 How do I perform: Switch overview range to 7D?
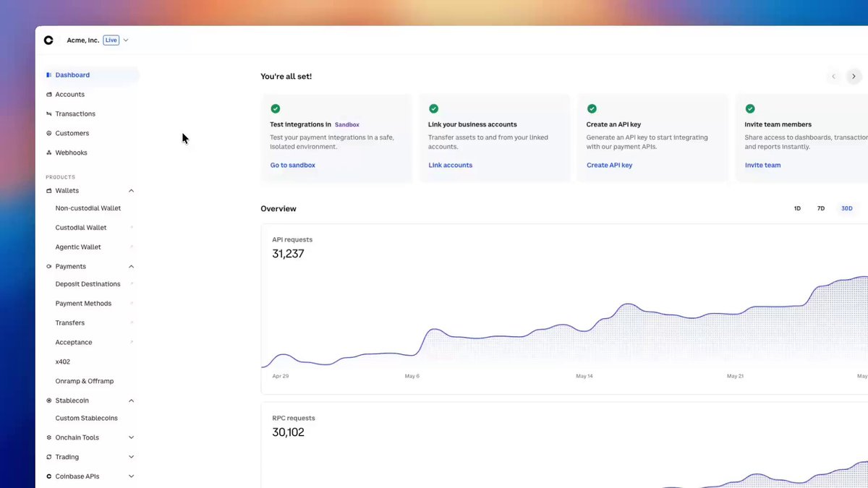click(821, 209)
